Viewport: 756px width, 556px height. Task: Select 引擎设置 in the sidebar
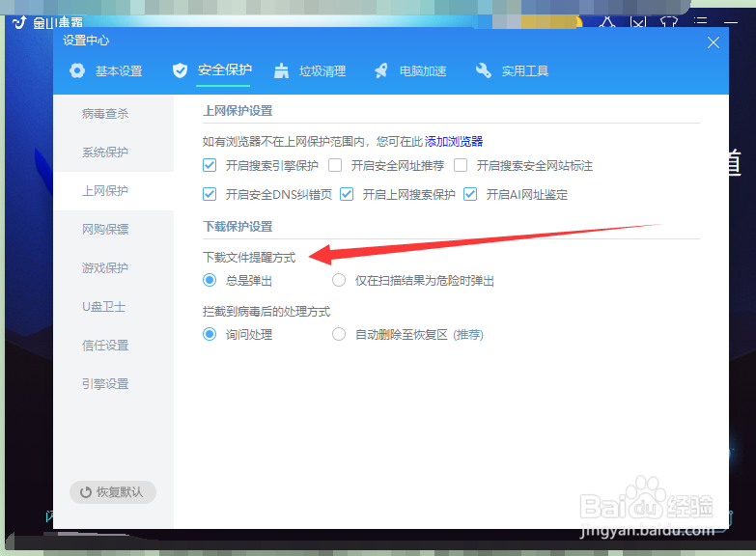(x=113, y=384)
